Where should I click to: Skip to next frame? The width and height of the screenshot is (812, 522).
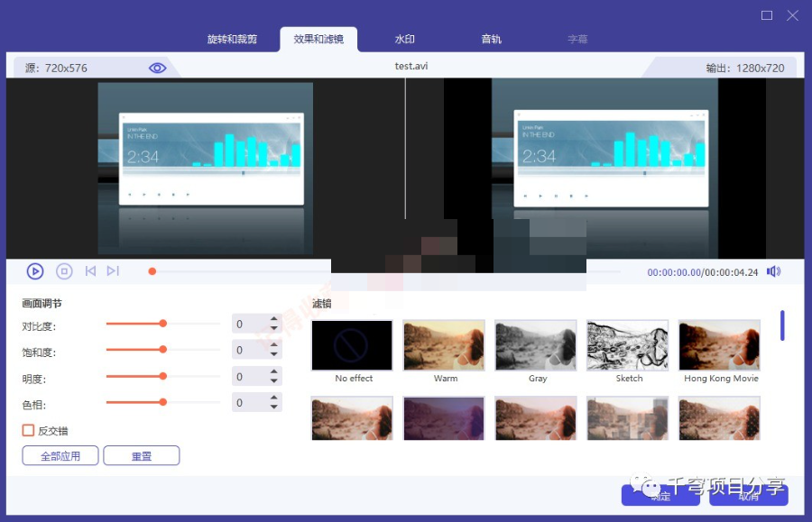coord(113,270)
